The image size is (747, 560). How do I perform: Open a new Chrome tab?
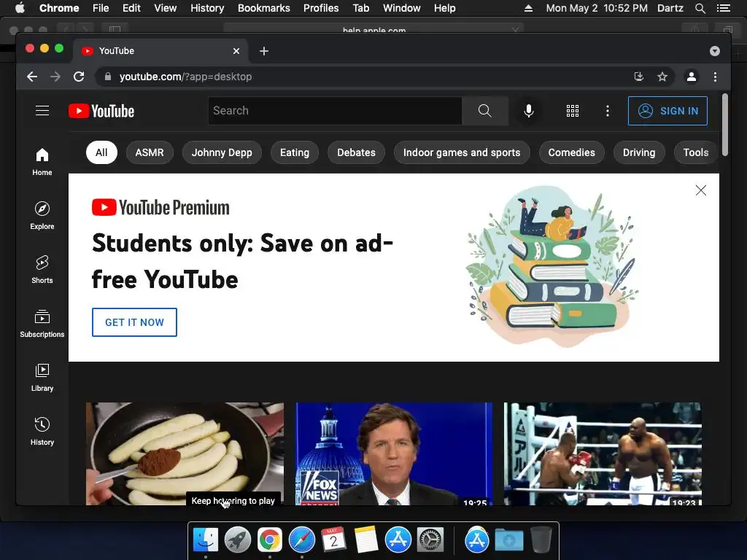click(264, 51)
